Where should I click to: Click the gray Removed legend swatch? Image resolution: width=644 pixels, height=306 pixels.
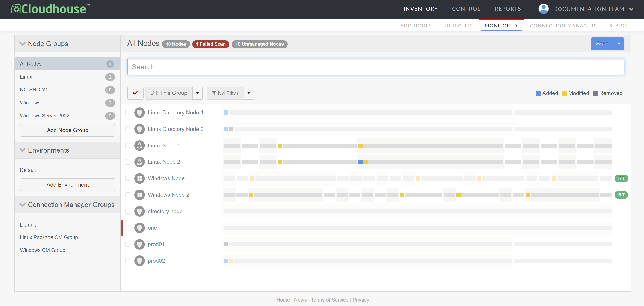coord(595,93)
